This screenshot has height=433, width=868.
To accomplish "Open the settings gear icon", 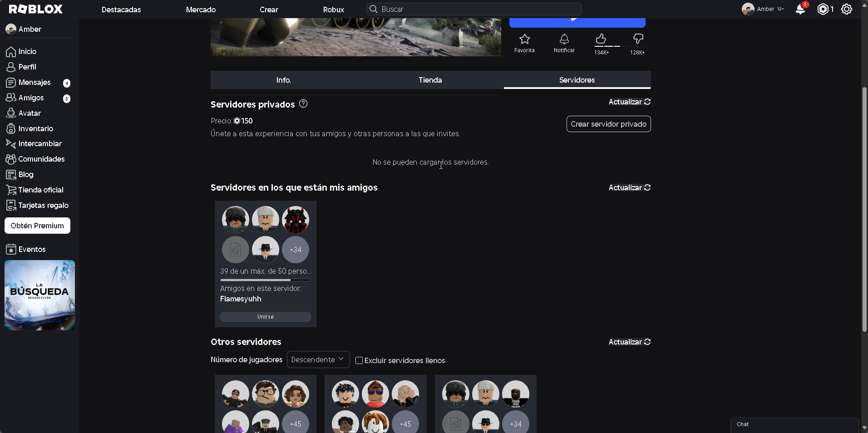I will pyautogui.click(x=846, y=9).
